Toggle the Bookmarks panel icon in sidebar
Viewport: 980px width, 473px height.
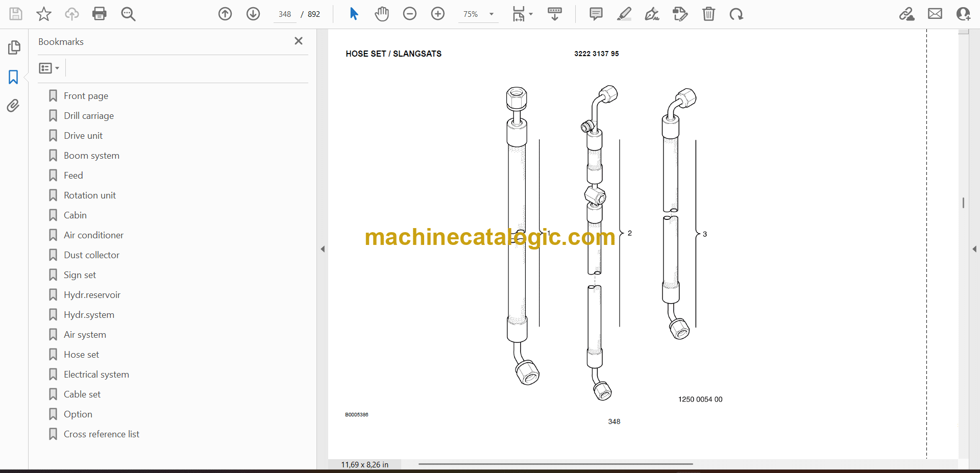click(13, 77)
